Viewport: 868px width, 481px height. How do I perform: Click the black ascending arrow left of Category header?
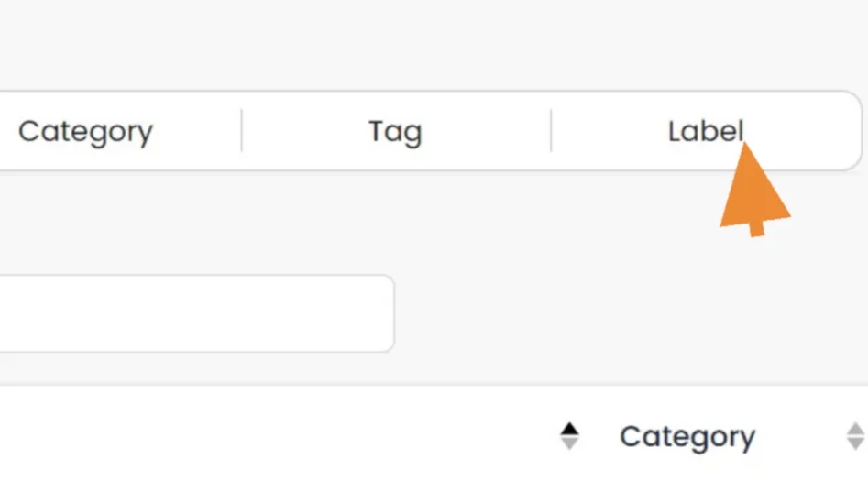(569, 429)
